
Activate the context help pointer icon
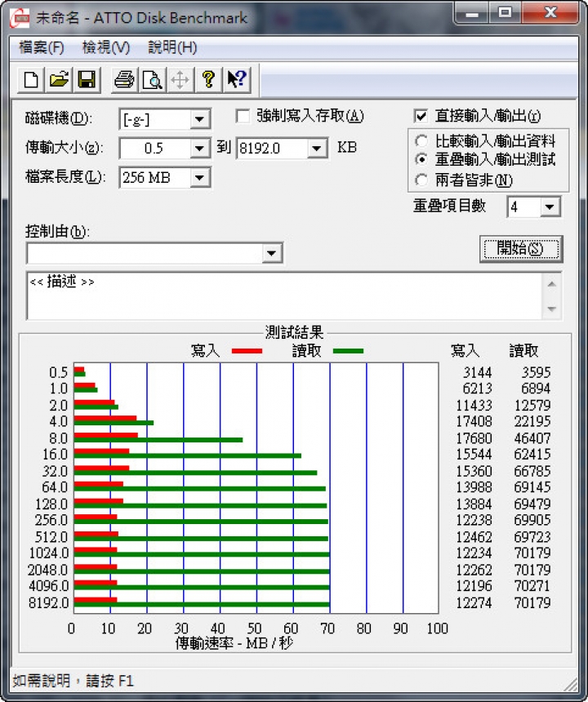pos(237,80)
